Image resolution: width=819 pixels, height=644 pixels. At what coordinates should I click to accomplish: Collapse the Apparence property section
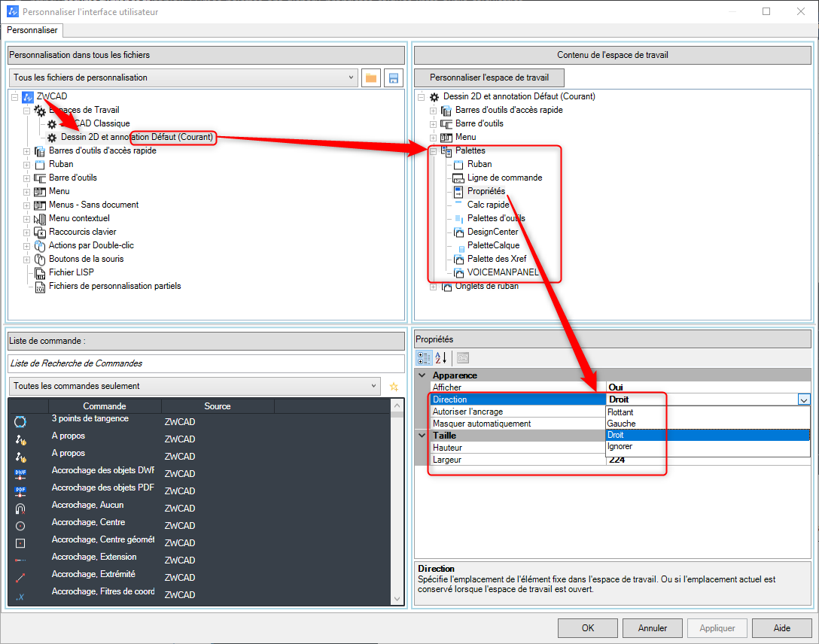point(422,375)
